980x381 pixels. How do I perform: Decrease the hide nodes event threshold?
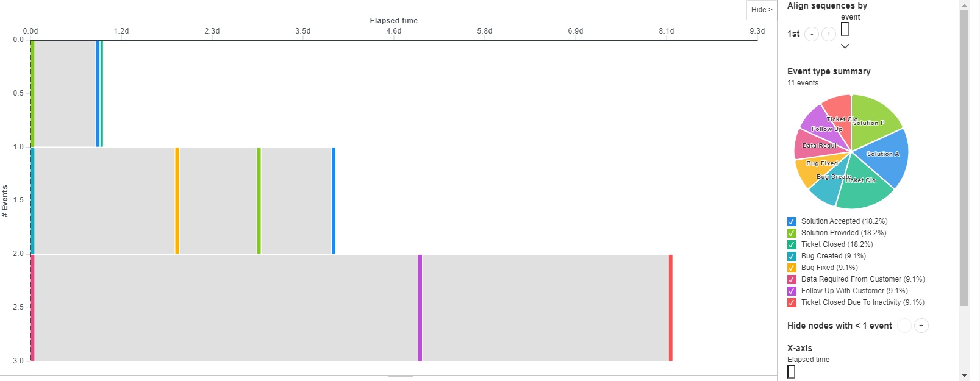click(x=904, y=326)
